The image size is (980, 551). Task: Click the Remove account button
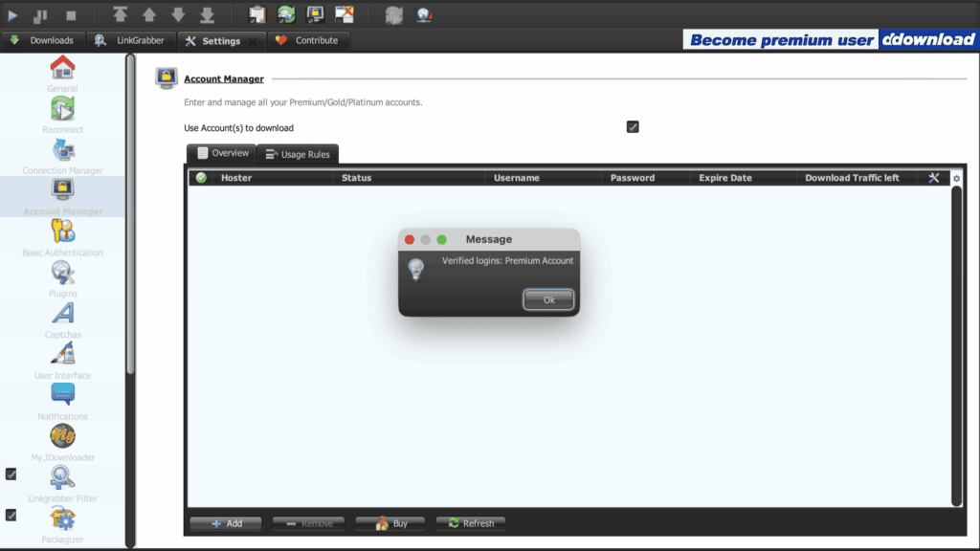point(309,523)
